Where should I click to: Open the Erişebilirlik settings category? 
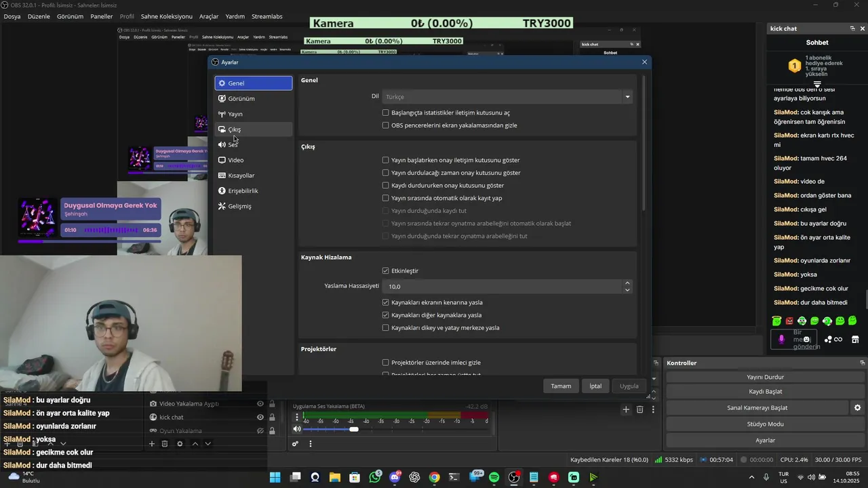coord(254,190)
